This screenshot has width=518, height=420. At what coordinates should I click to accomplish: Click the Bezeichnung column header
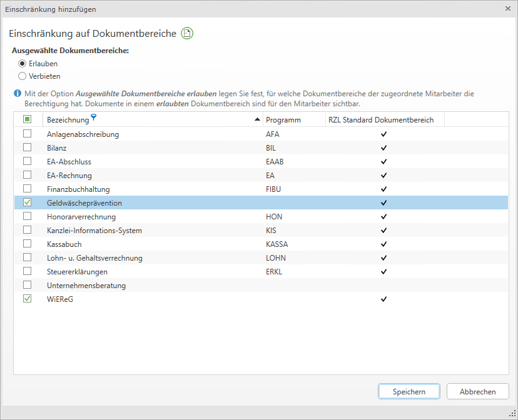tap(69, 120)
